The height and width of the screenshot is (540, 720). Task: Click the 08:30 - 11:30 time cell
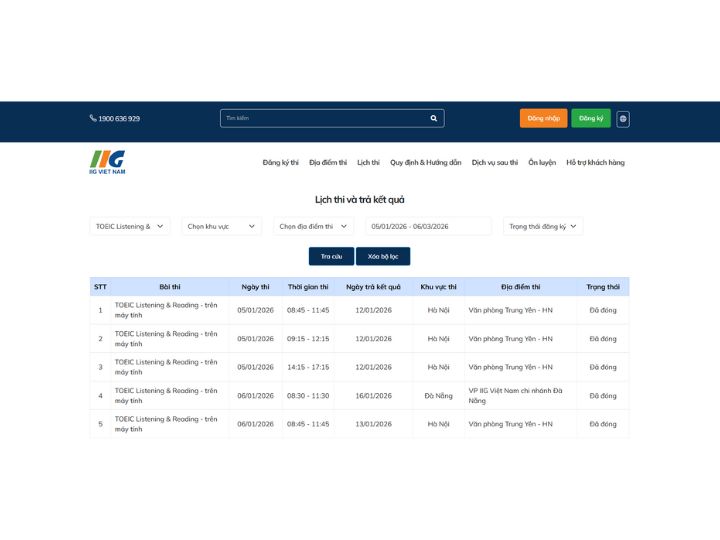308,396
